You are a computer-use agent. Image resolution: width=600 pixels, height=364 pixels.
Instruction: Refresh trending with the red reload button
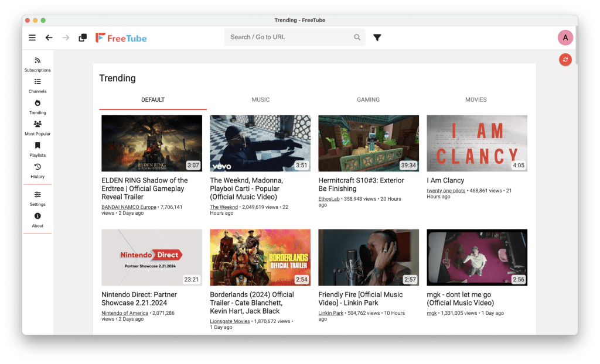click(x=565, y=60)
